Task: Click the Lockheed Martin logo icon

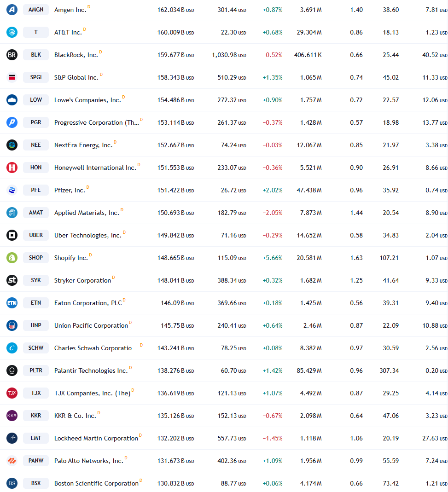Action: 12,438
